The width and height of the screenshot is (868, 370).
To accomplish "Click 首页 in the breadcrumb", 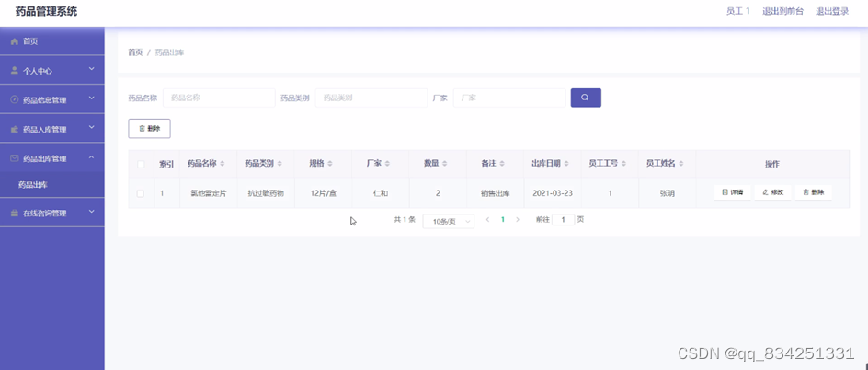I will [136, 52].
